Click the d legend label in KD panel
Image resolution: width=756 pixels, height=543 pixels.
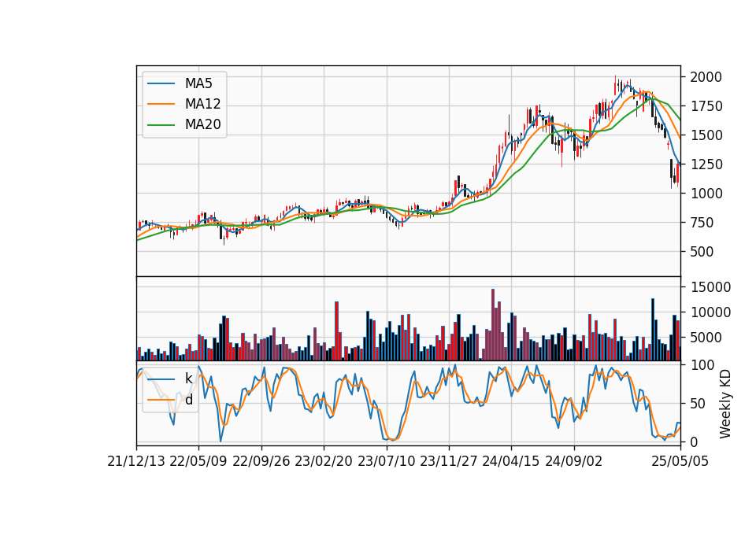[x=188, y=400]
